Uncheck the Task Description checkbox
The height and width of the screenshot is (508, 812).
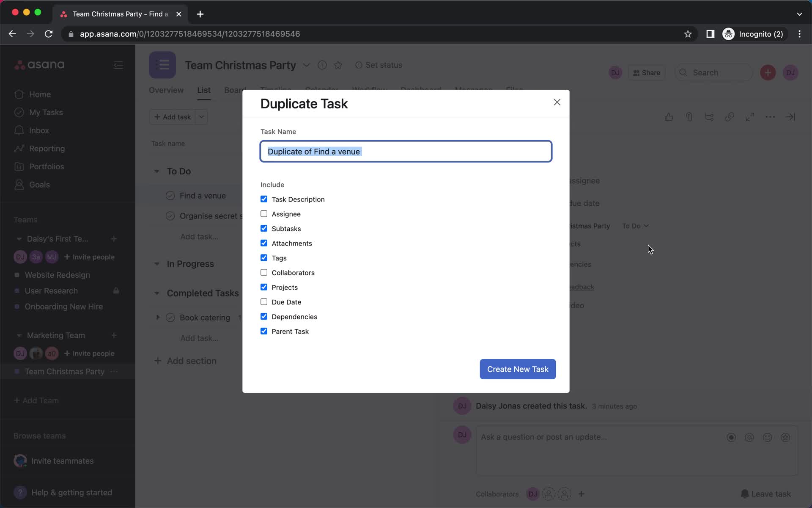tap(264, 199)
